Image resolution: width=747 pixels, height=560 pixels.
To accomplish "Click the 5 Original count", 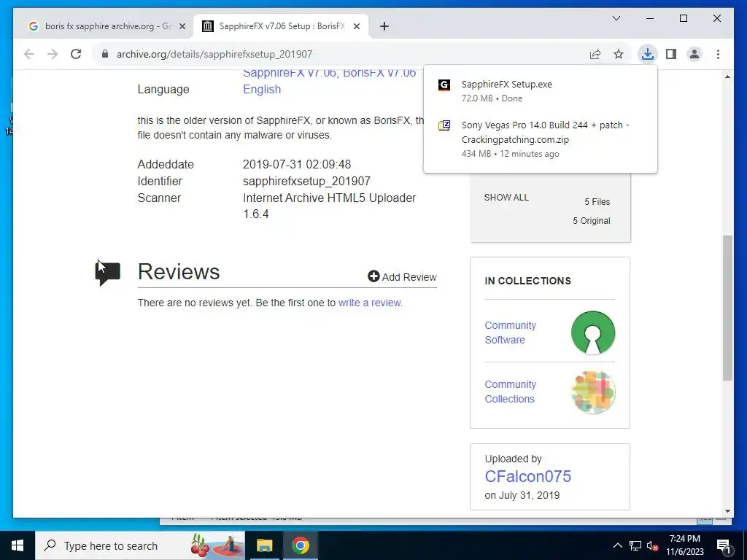I will (591, 221).
